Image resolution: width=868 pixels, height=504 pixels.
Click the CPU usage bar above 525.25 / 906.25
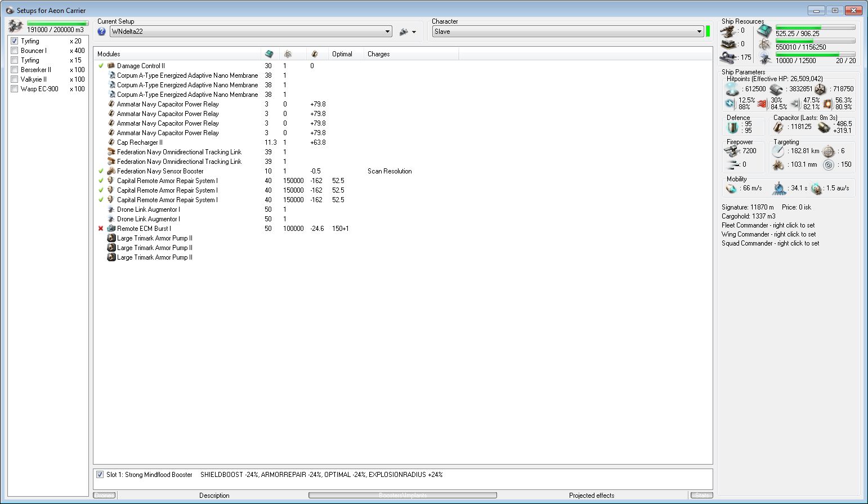pyautogui.click(x=816, y=27)
